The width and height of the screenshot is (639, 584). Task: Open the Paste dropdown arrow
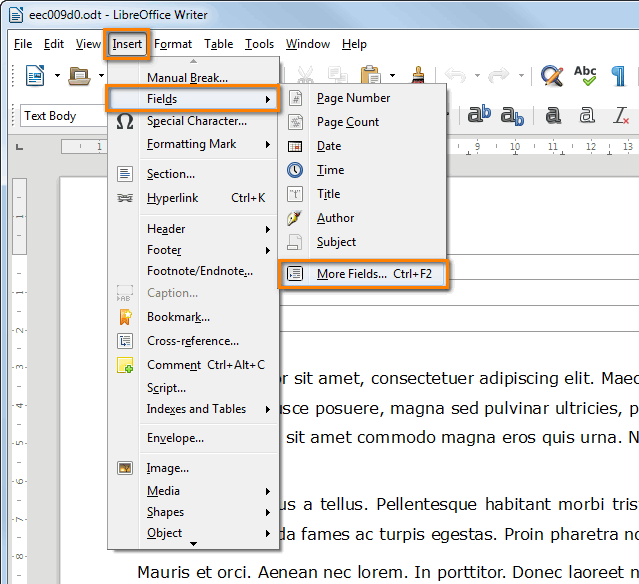pos(392,75)
